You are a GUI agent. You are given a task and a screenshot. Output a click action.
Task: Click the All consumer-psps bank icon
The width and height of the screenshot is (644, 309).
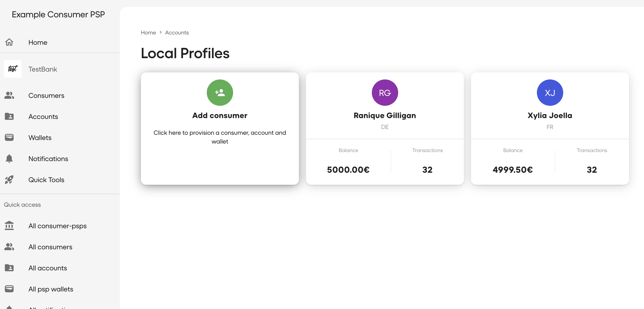(x=9, y=226)
